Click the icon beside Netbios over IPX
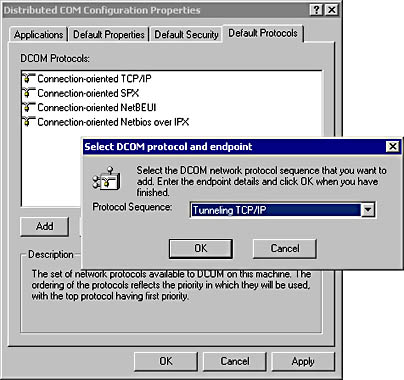404x380 pixels. tap(29, 122)
